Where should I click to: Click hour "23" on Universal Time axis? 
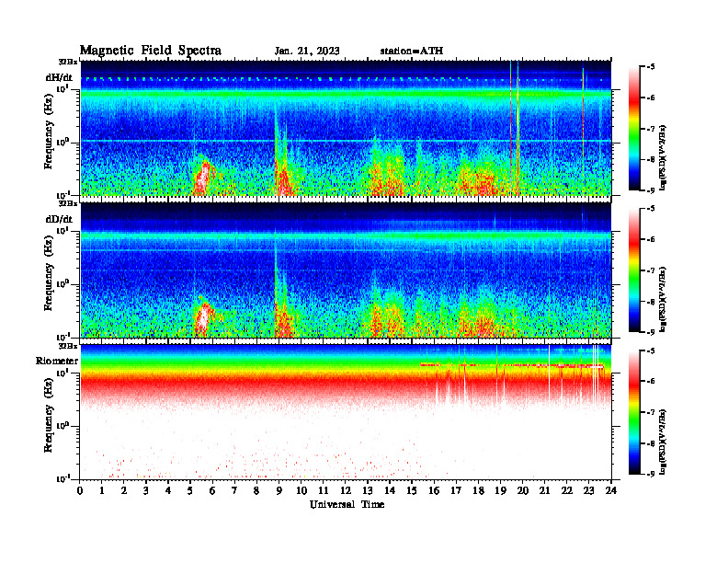point(588,490)
